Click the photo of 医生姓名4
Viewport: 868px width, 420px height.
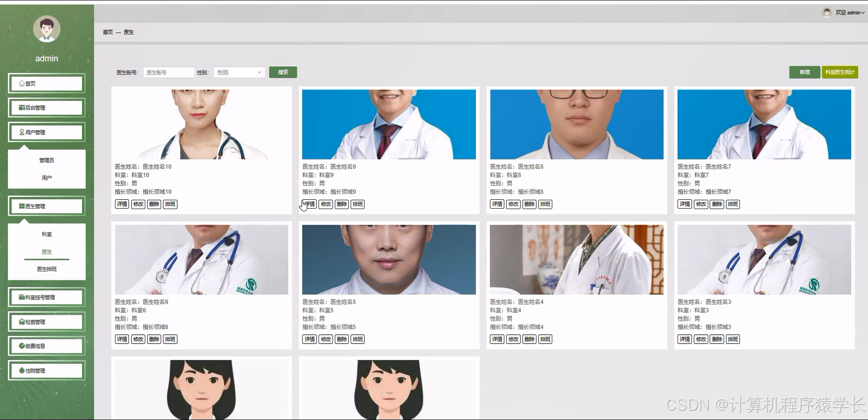point(577,259)
